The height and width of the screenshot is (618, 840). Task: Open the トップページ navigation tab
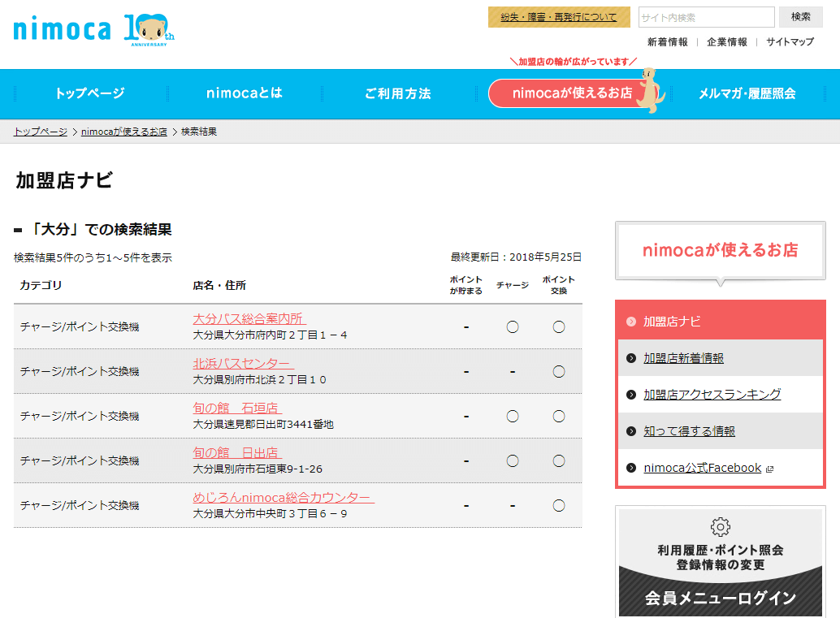click(x=89, y=93)
